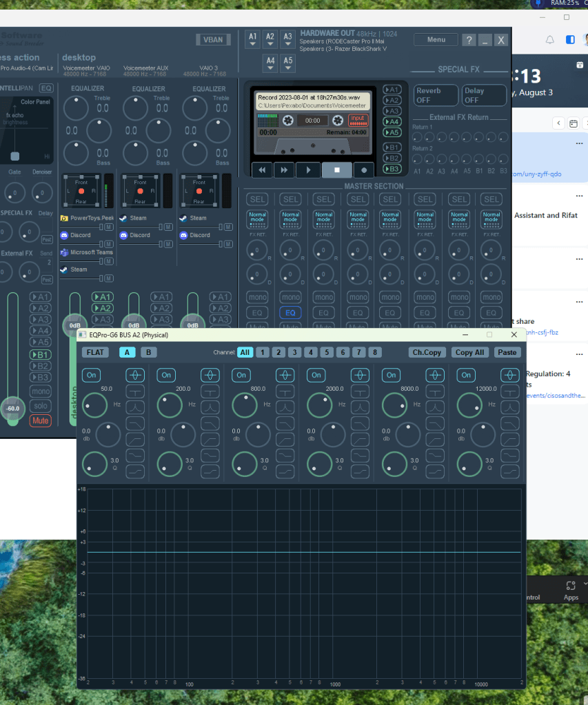The height and width of the screenshot is (705, 588).
Task: Stop the cassette recorder
Action: 337,170
